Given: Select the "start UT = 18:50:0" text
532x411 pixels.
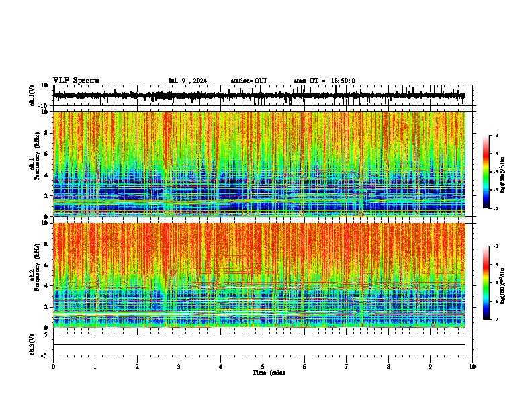Looking at the screenshot, I should [324, 81].
